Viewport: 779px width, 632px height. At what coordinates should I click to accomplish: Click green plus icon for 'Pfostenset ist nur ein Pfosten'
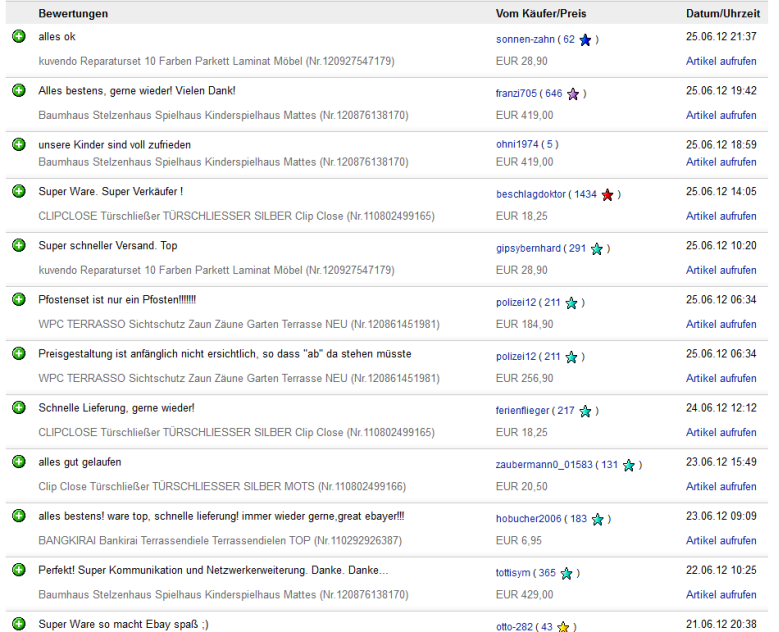(x=19, y=300)
